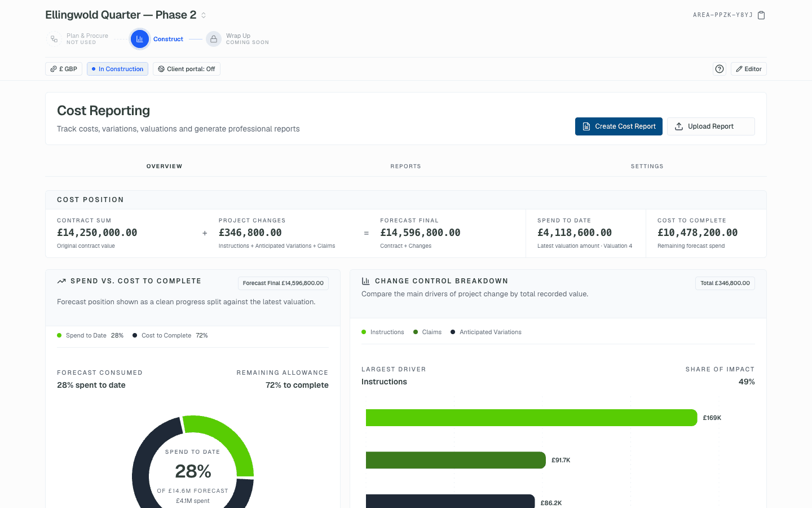The image size is (812, 508).
Task: Switch to the Overview tab
Action: [x=165, y=167]
